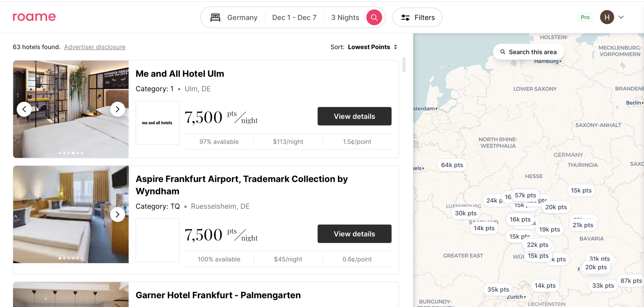Click the 63 hotels found text

[37, 47]
